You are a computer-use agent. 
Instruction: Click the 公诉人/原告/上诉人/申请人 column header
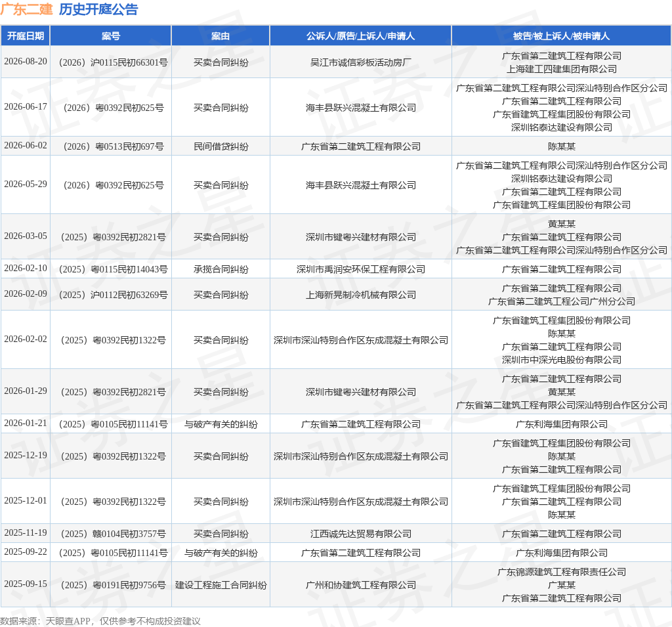pos(360,36)
